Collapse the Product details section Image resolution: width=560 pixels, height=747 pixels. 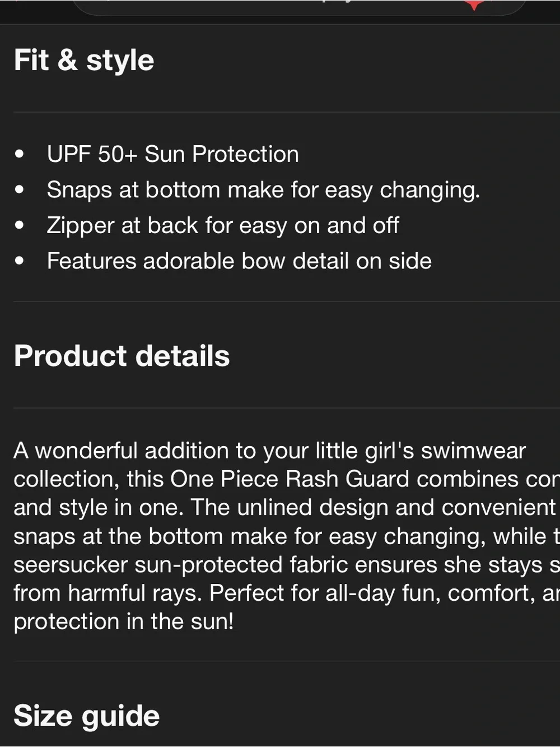(x=122, y=356)
